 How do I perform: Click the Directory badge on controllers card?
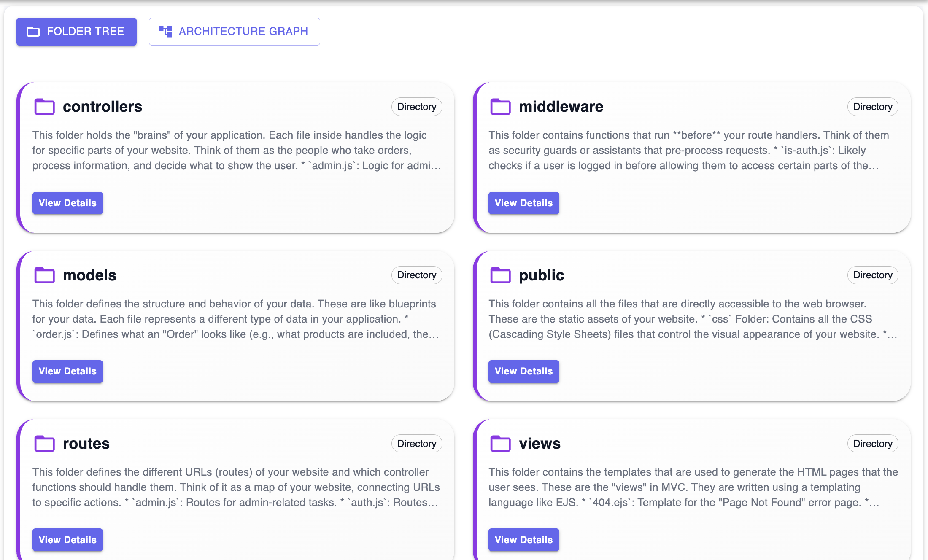click(x=416, y=107)
